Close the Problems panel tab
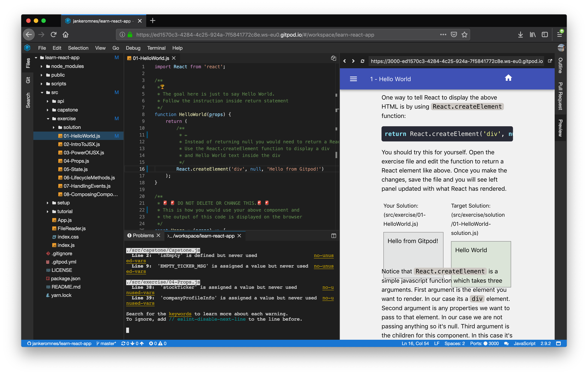Viewport: 588px width, 375px height. pyautogui.click(x=159, y=235)
